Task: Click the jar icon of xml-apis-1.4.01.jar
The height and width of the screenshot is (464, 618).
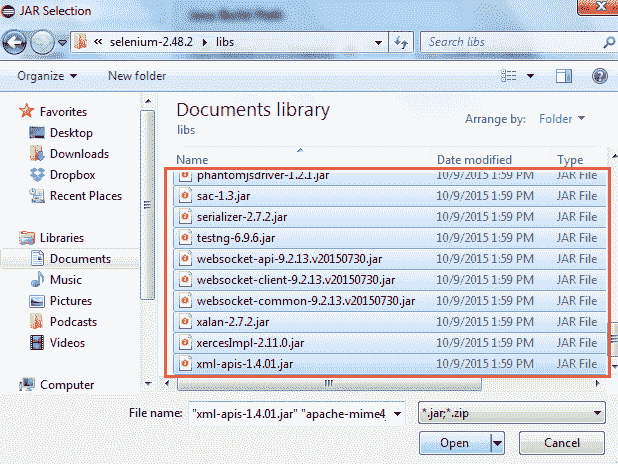Action: 185,363
